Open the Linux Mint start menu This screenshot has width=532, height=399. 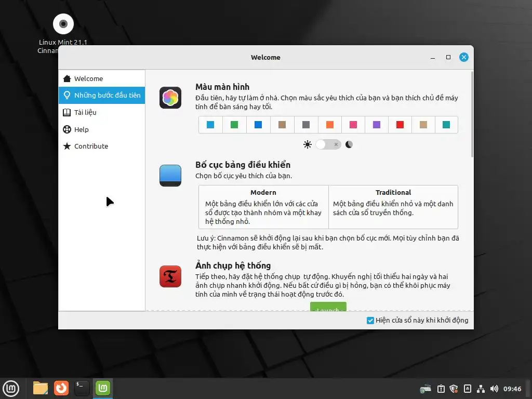11,389
